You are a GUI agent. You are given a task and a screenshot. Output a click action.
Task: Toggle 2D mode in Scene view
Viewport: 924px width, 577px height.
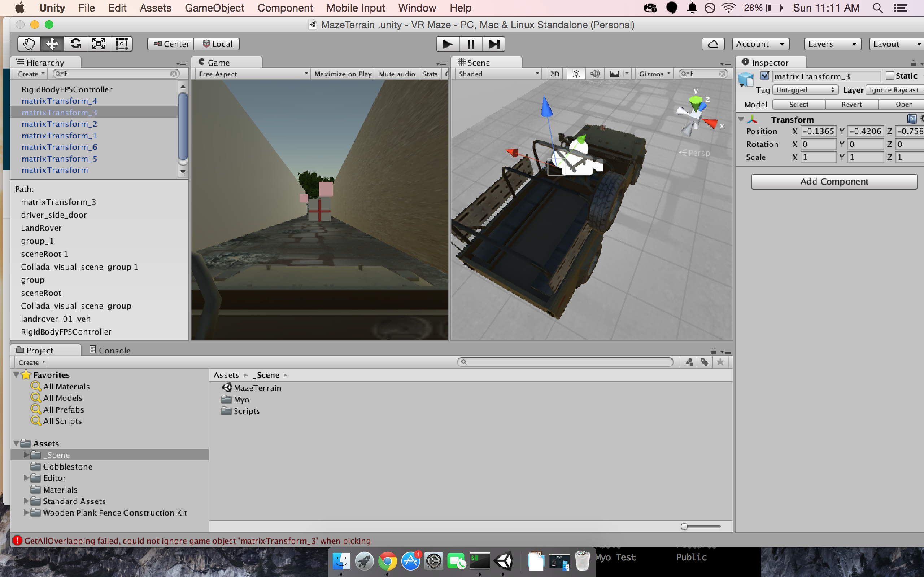(554, 74)
